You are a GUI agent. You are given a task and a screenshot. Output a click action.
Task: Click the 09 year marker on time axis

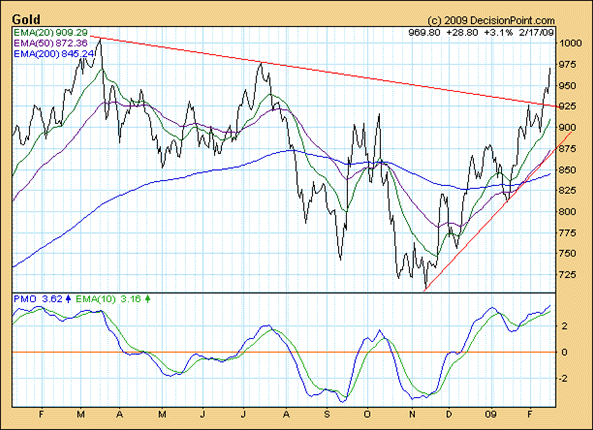point(491,414)
